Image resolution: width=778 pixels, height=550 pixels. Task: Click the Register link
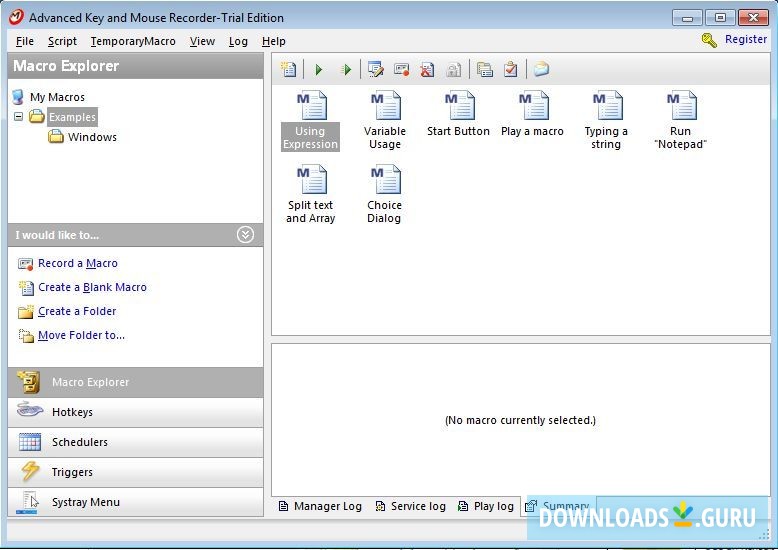pyautogui.click(x=746, y=39)
